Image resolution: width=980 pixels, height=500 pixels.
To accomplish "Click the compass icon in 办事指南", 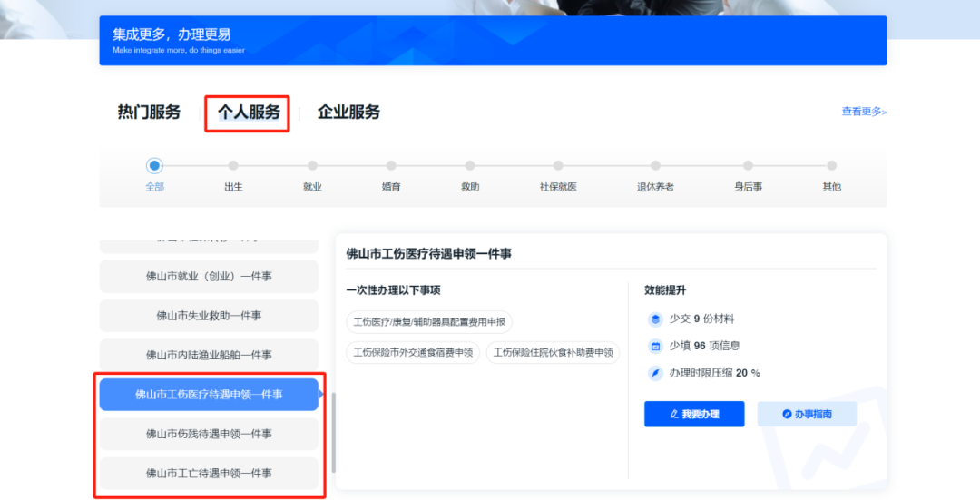I will click(x=787, y=414).
